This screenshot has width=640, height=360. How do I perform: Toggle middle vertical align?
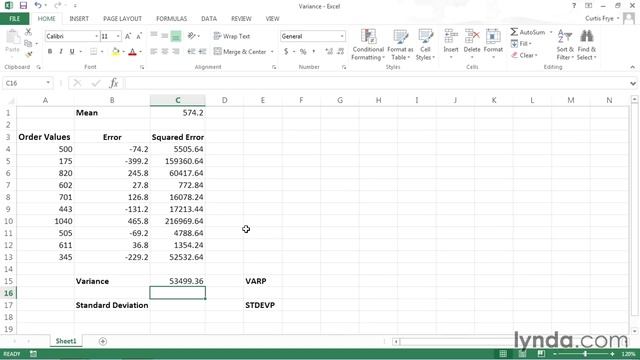click(x=164, y=36)
